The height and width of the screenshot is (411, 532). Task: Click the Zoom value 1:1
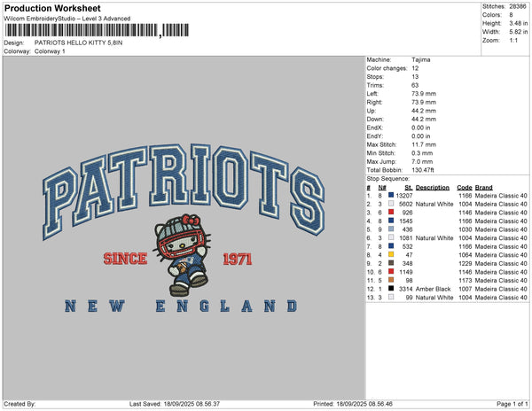[x=513, y=41]
